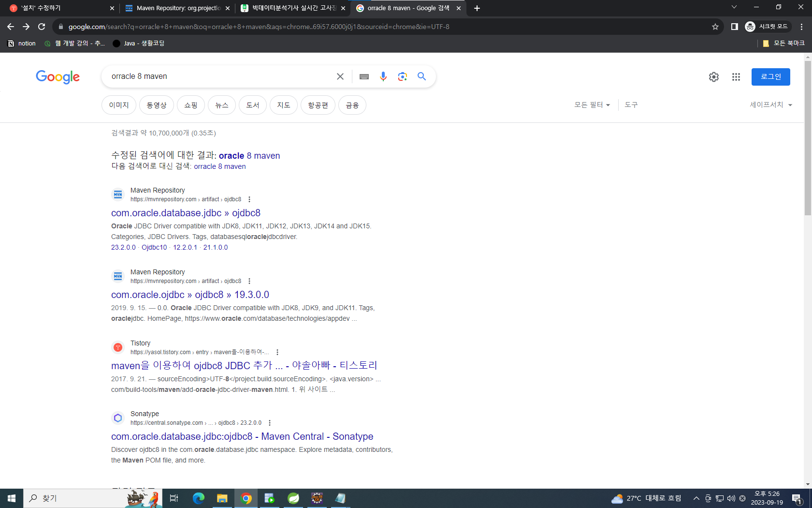Filter results by 이미지
This screenshot has height=508, width=812.
point(119,105)
